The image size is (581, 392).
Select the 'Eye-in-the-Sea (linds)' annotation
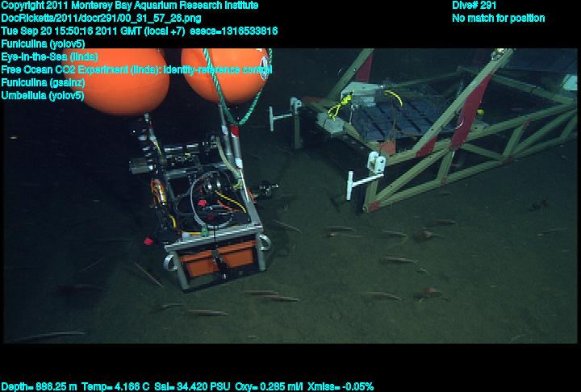(x=49, y=56)
